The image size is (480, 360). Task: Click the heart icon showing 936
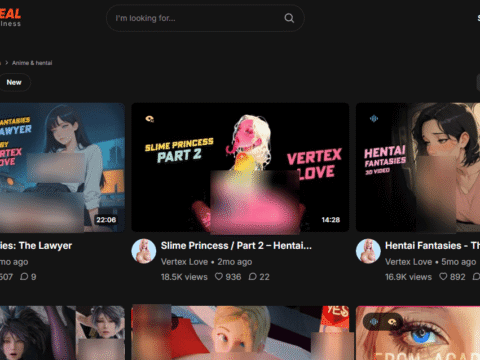tap(219, 276)
